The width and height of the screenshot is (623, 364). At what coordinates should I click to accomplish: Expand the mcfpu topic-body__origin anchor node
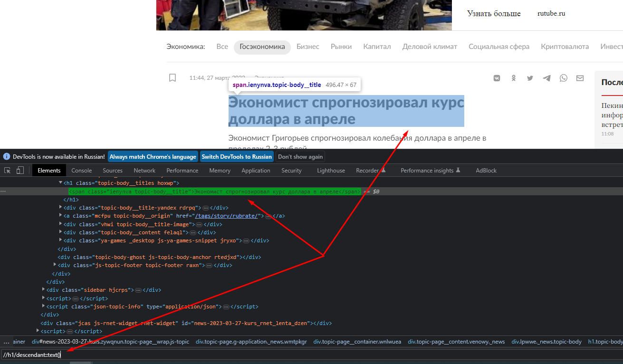(60, 216)
